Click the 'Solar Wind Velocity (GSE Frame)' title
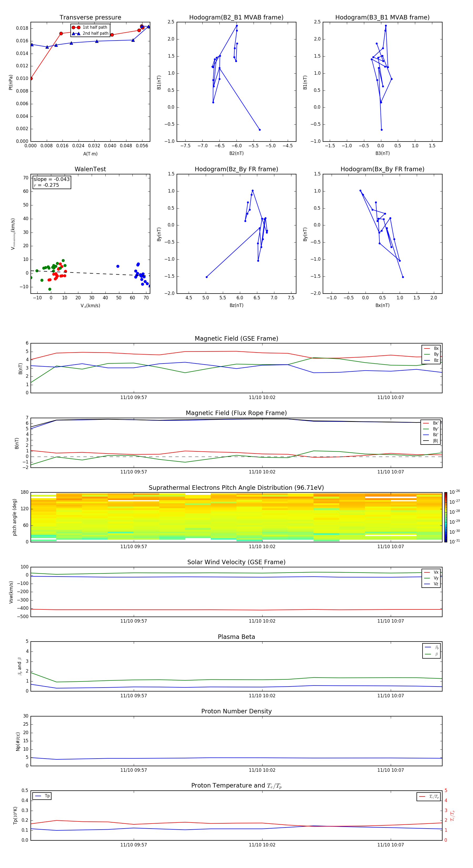Viewport: 473px width, 868px height. pos(236,562)
